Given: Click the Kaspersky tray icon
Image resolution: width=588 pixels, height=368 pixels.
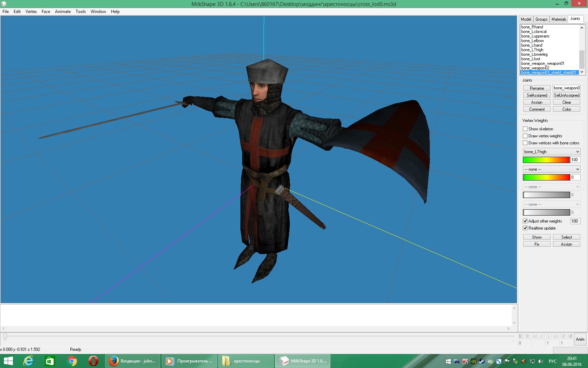Looking at the screenshot, I should [465, 361].
